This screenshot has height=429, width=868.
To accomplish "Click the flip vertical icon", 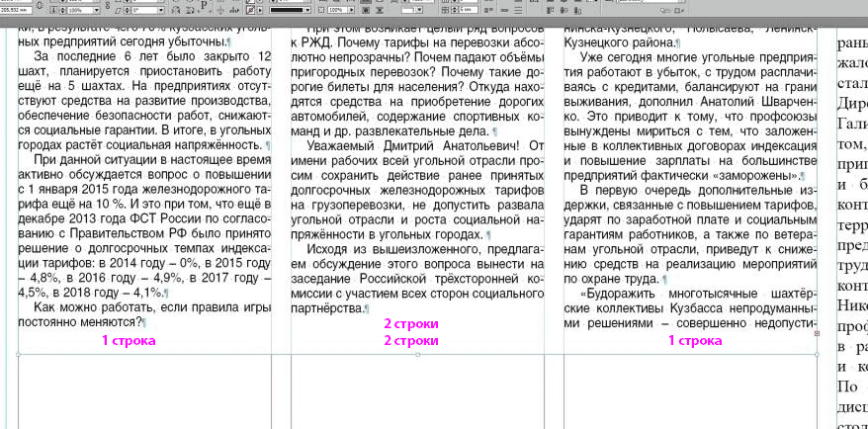I will tap(190, 10).
